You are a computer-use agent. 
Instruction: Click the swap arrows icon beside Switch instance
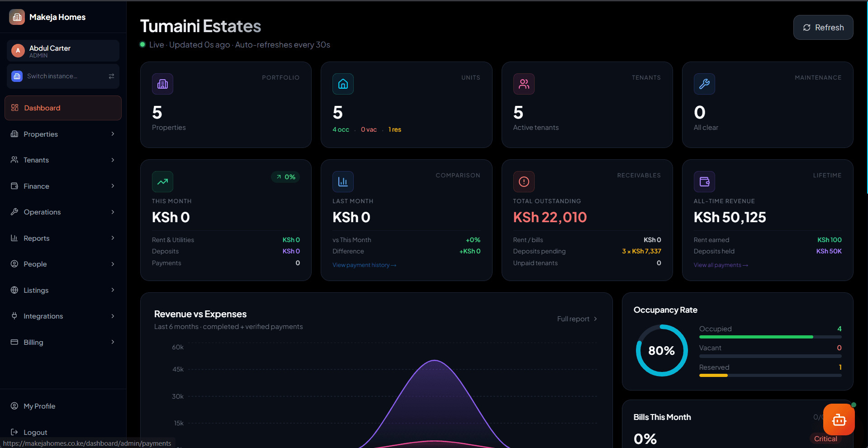coord(111,76)
